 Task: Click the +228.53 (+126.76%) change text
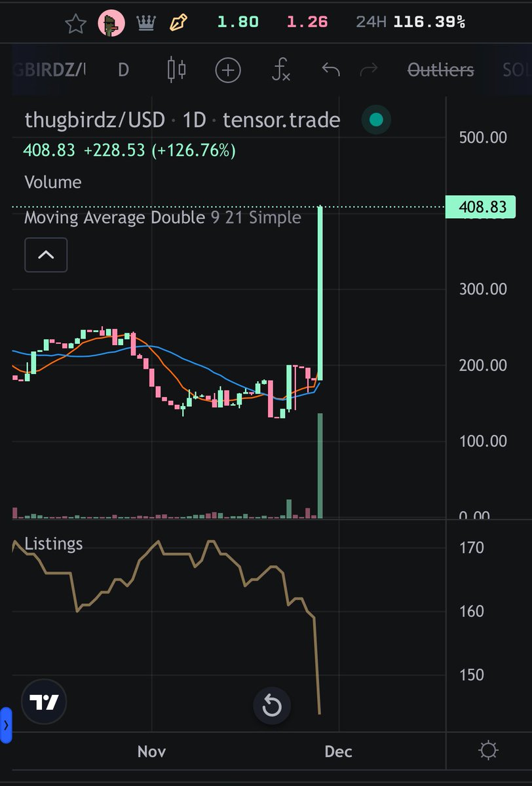[159, 151]
